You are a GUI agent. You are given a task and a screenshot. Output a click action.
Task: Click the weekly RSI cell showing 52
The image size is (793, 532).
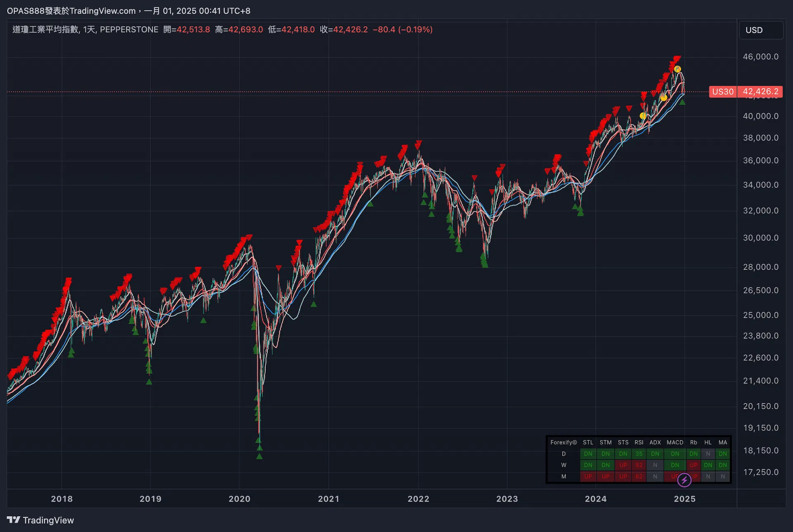(639, 465)
